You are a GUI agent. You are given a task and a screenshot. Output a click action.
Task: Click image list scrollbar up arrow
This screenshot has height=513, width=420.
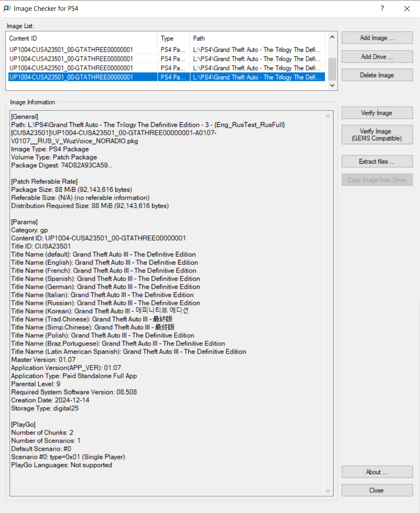pyautogui.click(x=332, y=37)
